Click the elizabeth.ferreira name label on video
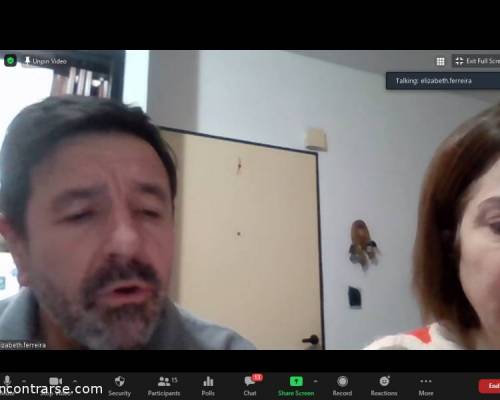The width and height of the screenshot is (500, 400). [23, 345]
